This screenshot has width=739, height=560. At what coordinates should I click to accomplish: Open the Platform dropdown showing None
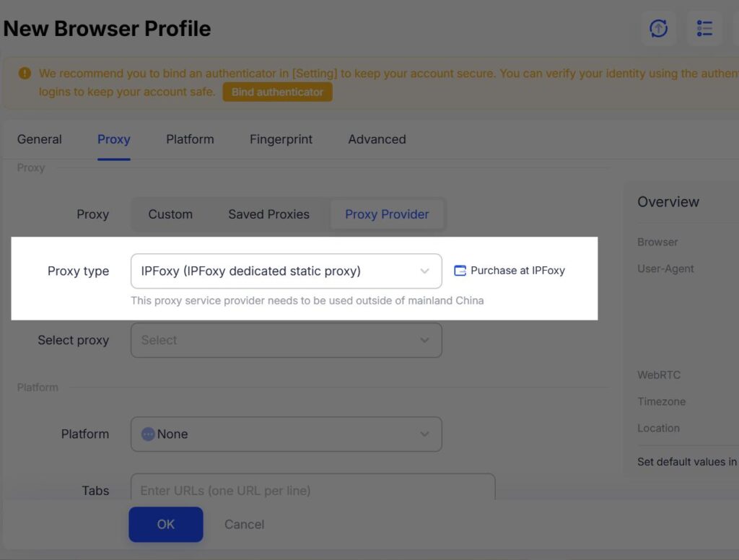[286, 434]
